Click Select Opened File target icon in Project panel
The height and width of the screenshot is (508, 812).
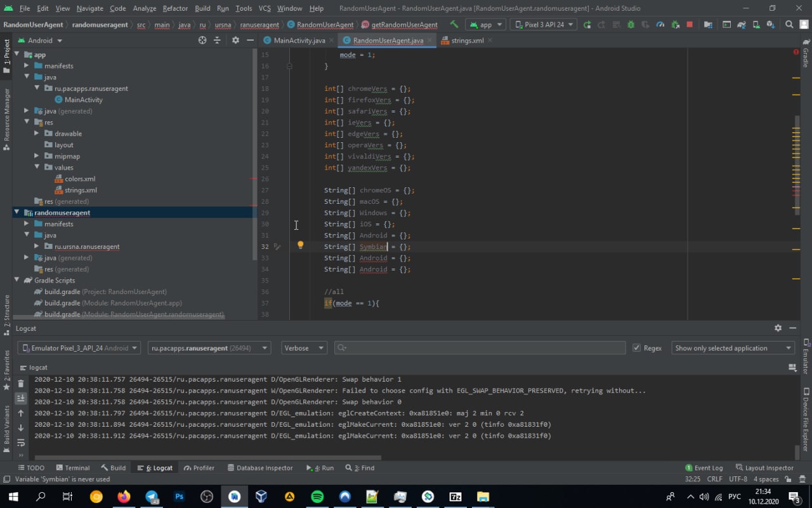pos(202,40)
